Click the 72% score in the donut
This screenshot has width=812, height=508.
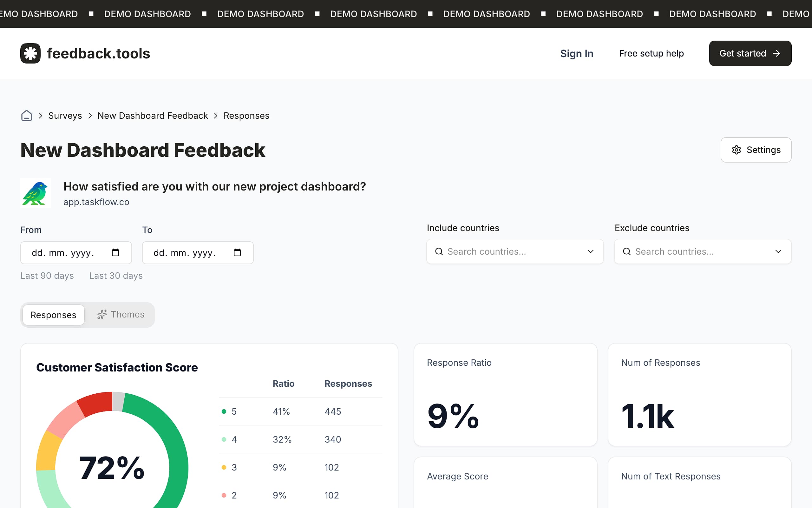point(112,468)
